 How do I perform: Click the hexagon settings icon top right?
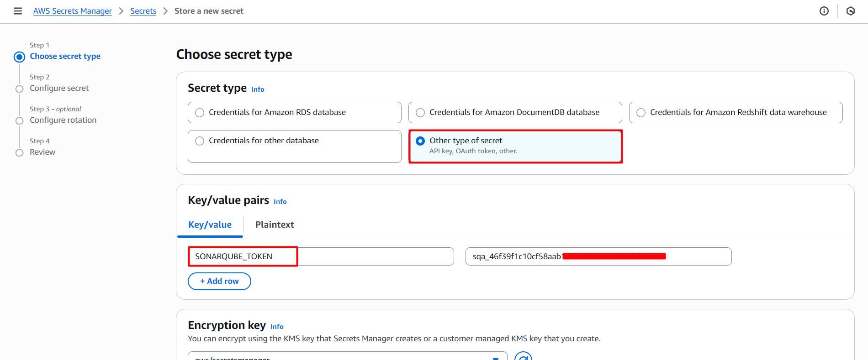(x=851, y=11)
